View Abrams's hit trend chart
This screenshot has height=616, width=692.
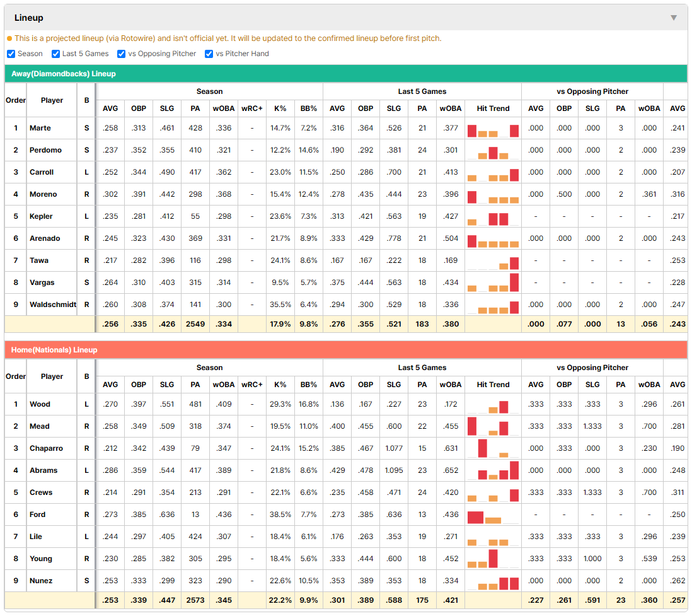click(493, 470)
